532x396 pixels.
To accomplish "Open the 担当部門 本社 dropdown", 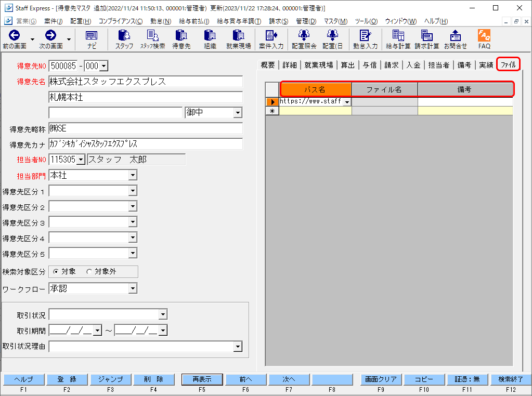I will click(133, 175).
